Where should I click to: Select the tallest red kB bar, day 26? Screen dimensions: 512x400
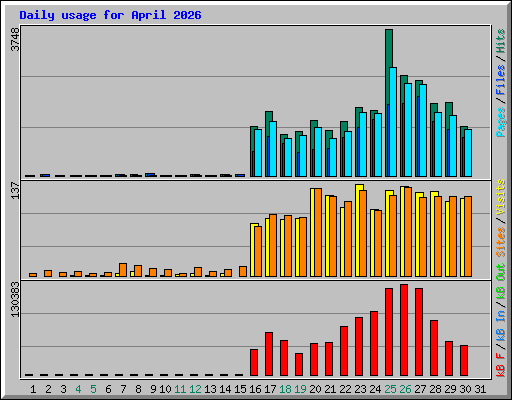point(404,330)
